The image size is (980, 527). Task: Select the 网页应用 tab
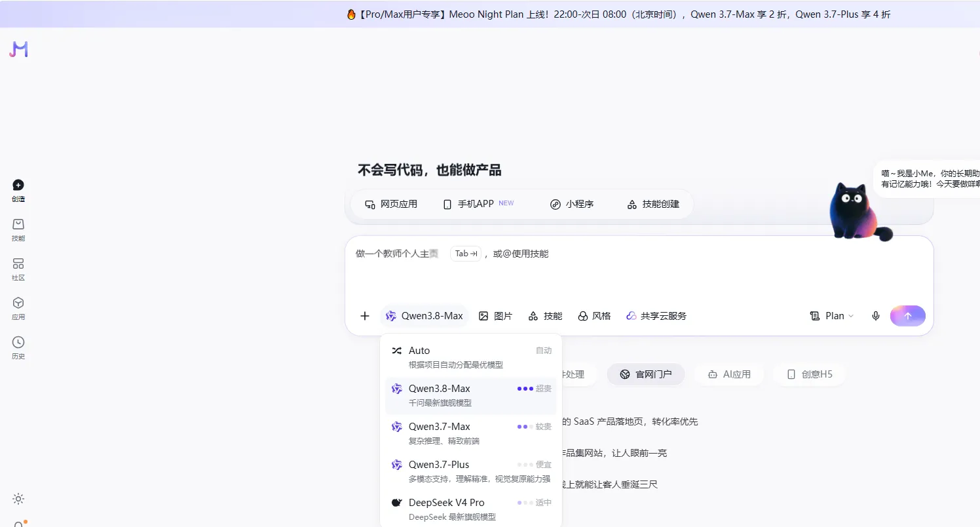pyautogui.click(x=391, y=204)
